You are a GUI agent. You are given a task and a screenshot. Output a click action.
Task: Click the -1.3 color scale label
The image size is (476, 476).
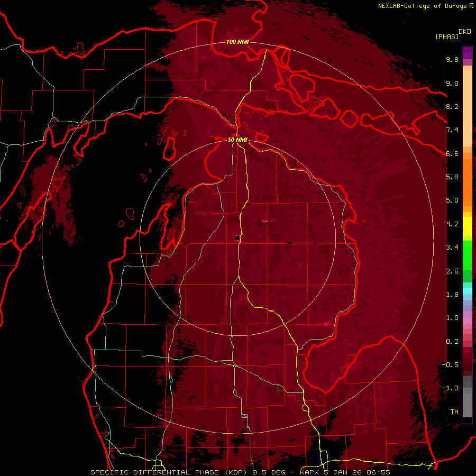point(450,388)
